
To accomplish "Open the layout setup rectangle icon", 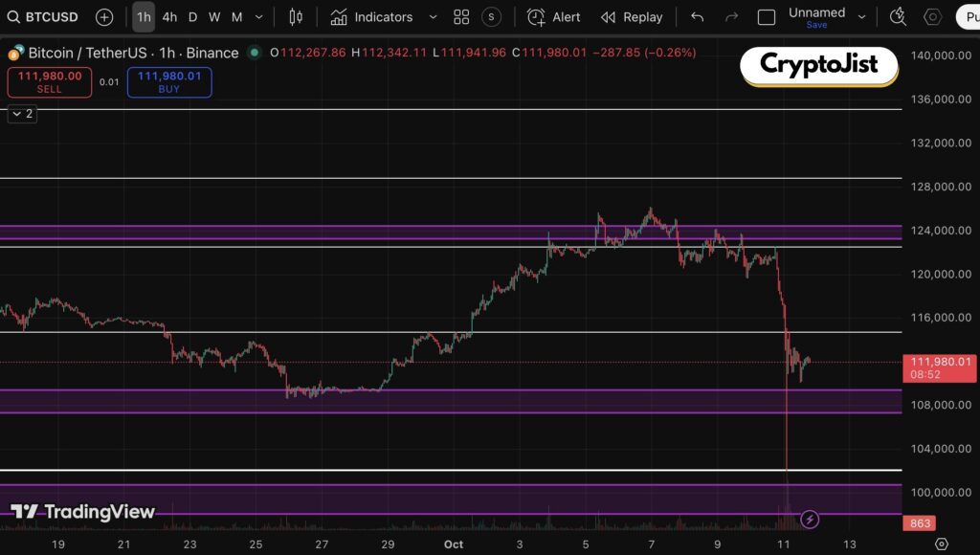I will tap(767, 17).
